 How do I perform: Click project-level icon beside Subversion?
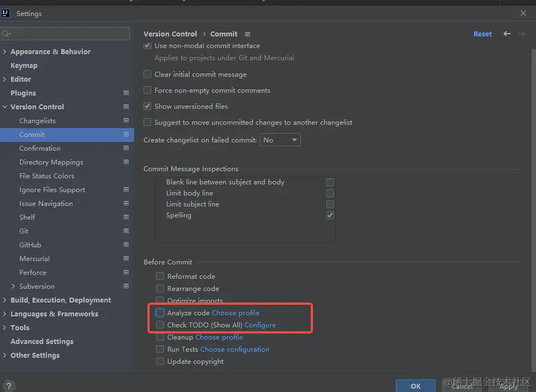pyautogui.click(x=126, y=286)
